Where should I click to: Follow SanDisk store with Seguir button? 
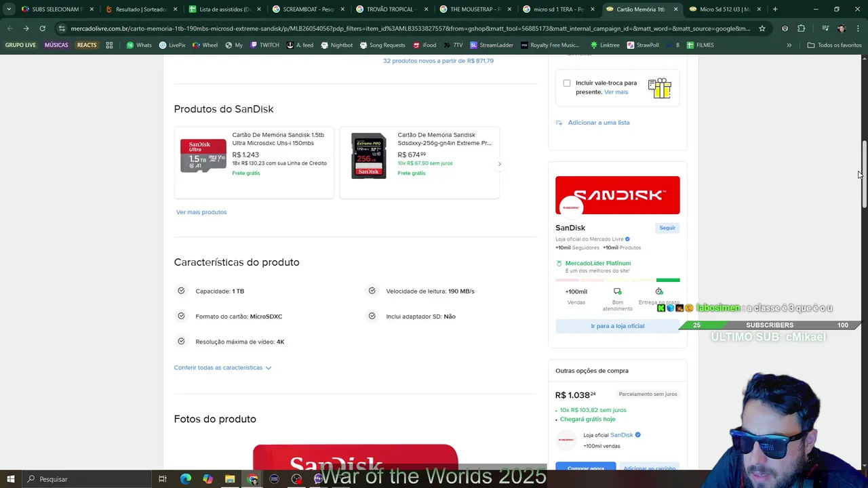click(667, 228)
